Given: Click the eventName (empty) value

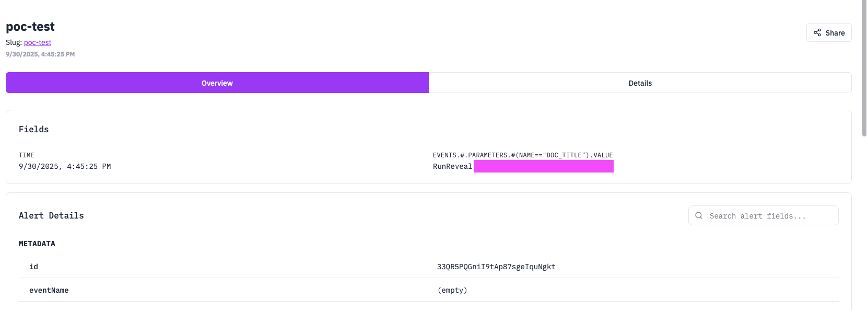Looking at the screenshot, I should [x=452, y=290].
